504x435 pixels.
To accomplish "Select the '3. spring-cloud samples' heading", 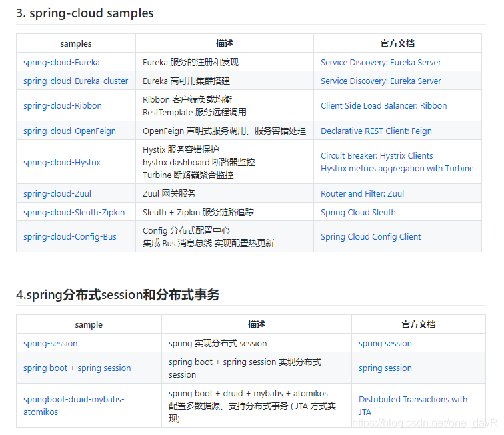I will (x=85, y=13).
